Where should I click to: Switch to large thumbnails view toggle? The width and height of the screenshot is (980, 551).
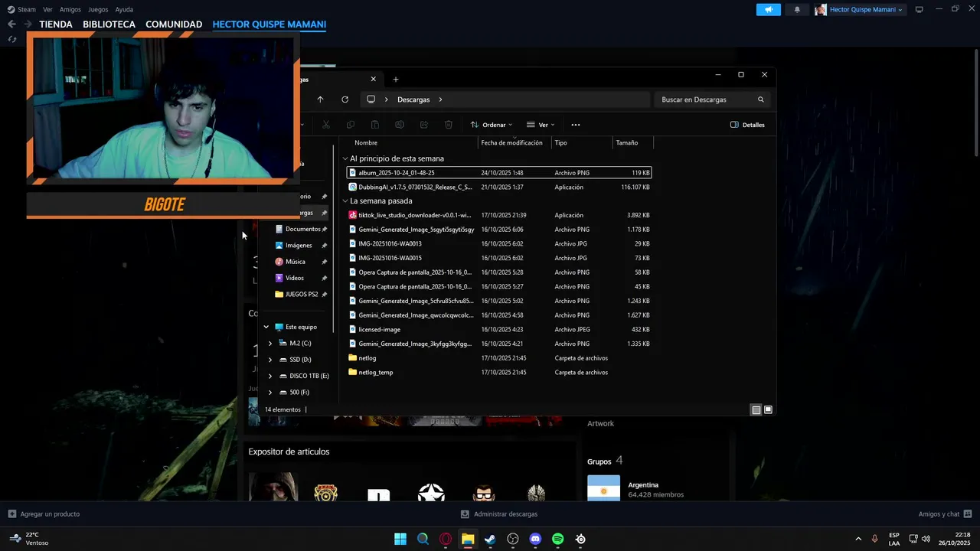(x=769, y=409)
